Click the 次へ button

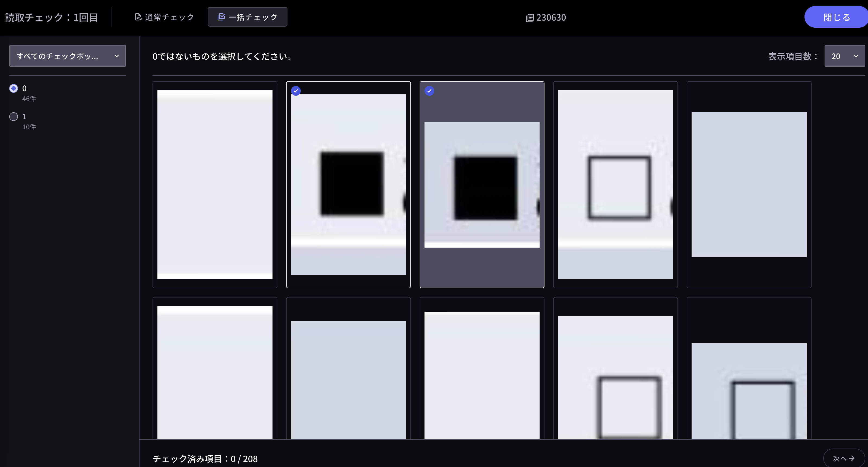843,458
